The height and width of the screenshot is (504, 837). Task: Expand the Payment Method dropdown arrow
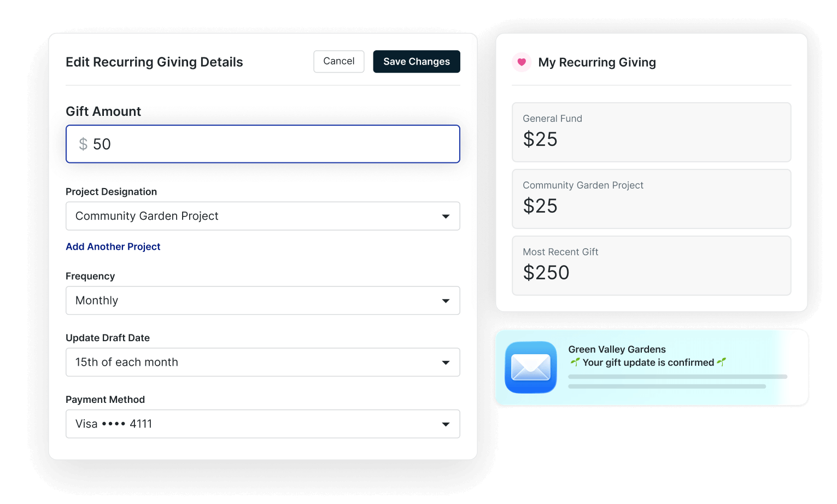point(446,424)
